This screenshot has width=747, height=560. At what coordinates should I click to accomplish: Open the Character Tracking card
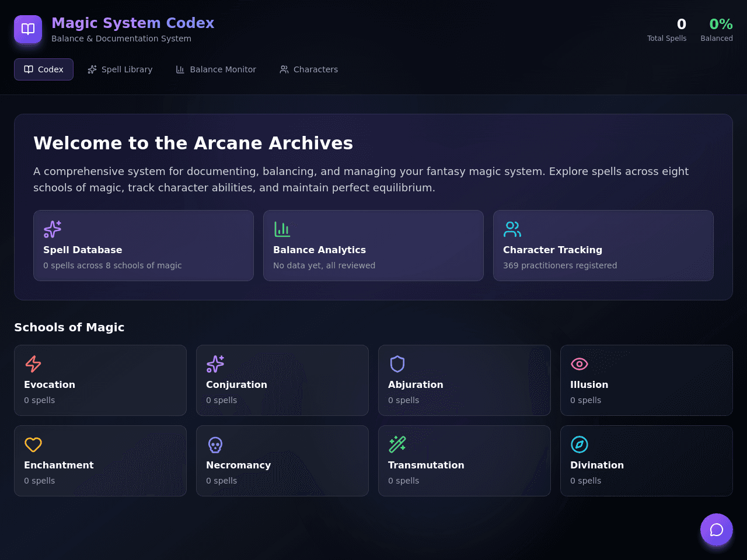[x=603, y=246]
